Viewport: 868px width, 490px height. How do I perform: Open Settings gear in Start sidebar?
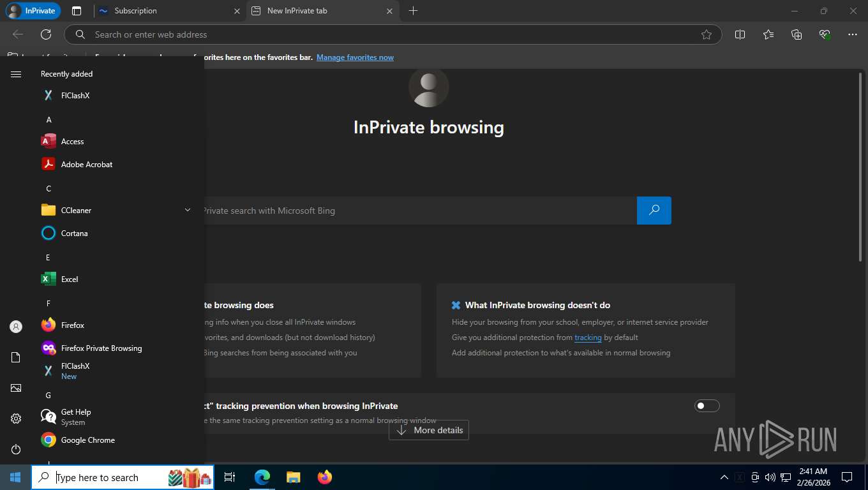[16, 419]
